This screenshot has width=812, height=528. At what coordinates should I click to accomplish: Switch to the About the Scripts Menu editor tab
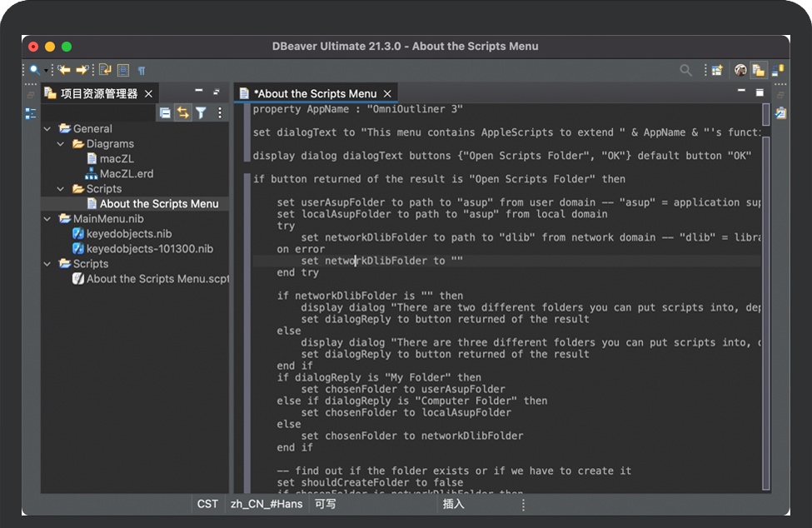pos(315,93)
